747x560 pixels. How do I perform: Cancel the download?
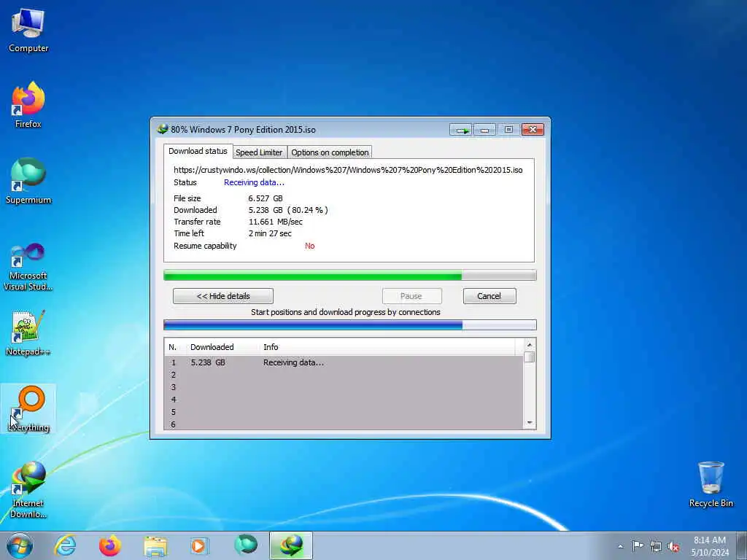click(489, 296)
